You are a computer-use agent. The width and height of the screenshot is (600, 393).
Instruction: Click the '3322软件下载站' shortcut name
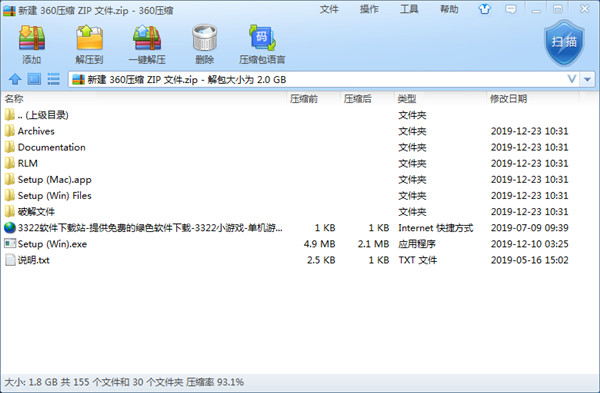[150, 228]
